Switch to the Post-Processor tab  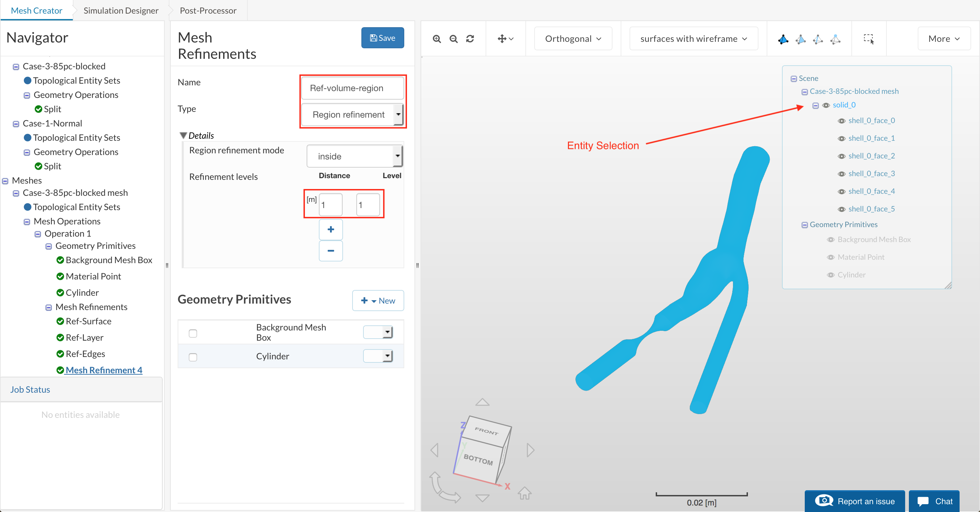(208, 10)
